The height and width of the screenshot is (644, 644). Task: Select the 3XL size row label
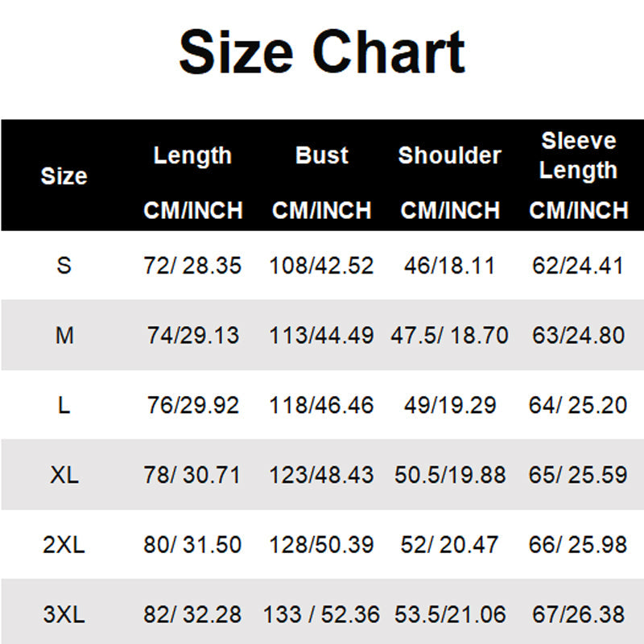tap(64, 615)
